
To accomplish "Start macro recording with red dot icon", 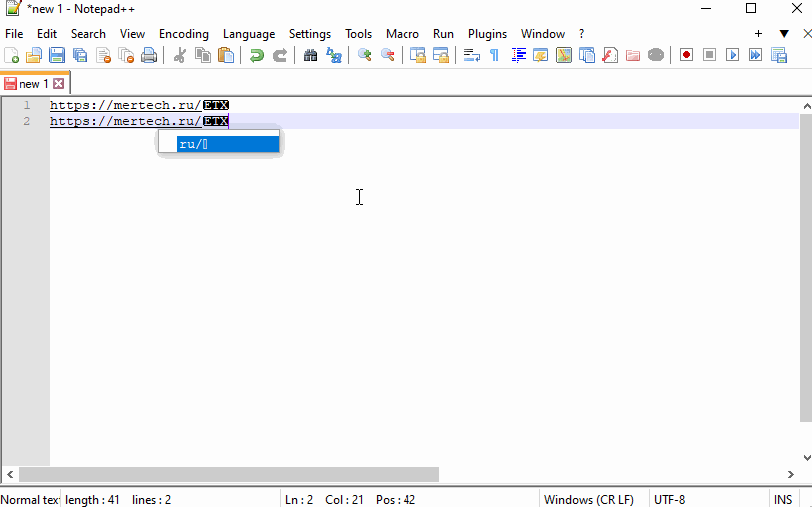I will (686, 56).
